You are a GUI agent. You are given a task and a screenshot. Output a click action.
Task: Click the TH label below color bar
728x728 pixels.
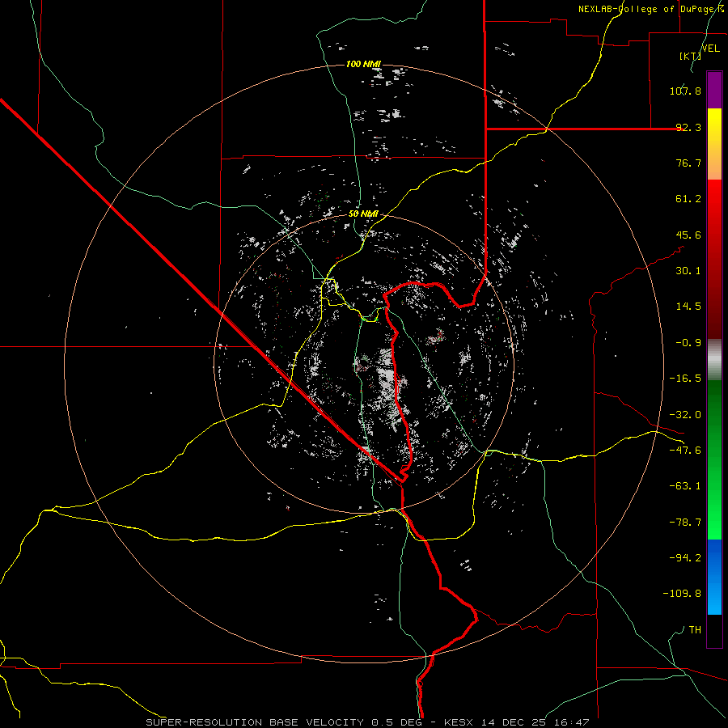[x=695, y=630]
